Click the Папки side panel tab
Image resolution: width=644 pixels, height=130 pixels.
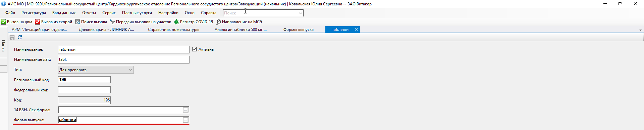(3, 46)
